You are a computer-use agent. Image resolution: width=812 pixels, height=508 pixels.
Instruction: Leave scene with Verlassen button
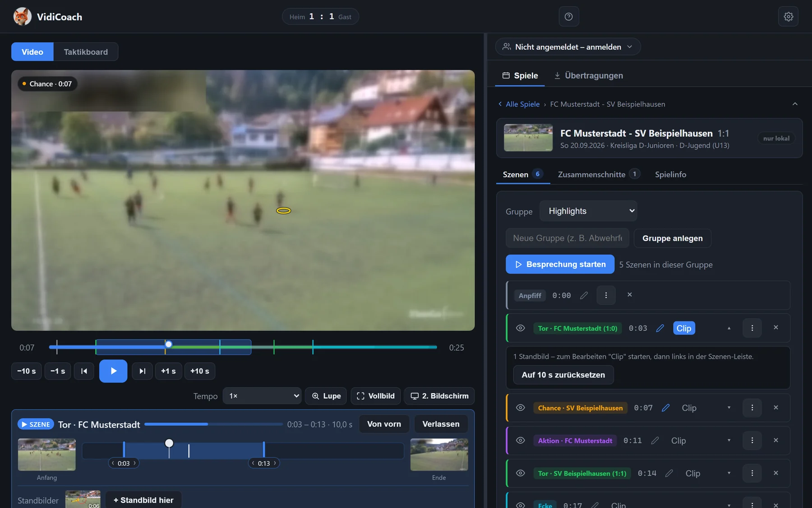(441, 424)
